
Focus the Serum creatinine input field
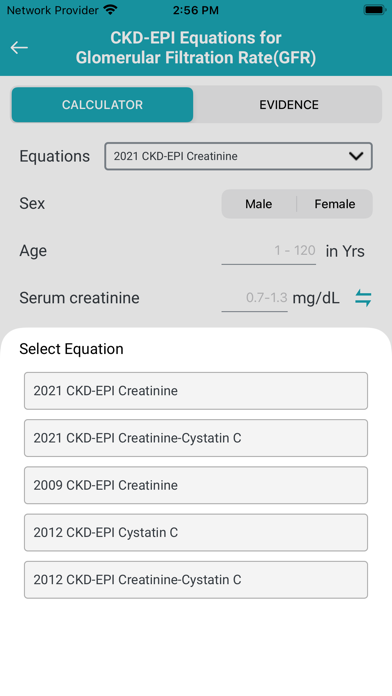[x=254, y=298]
